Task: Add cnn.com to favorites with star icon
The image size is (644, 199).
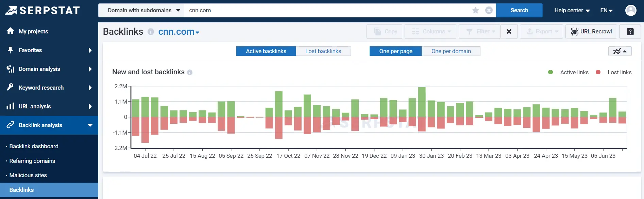Action: pos(476,11)
